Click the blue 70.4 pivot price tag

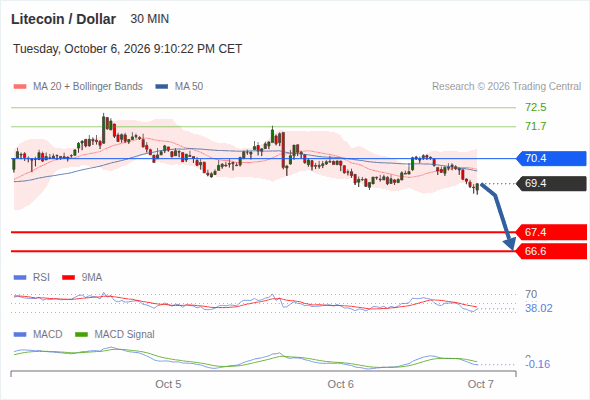(551, 158)
